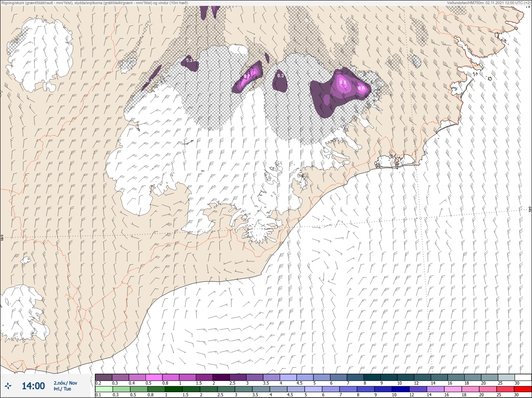Click the wind symbol icon beside 14:00
The width and height of the screenshot is (532, 398).
(8, 386)
